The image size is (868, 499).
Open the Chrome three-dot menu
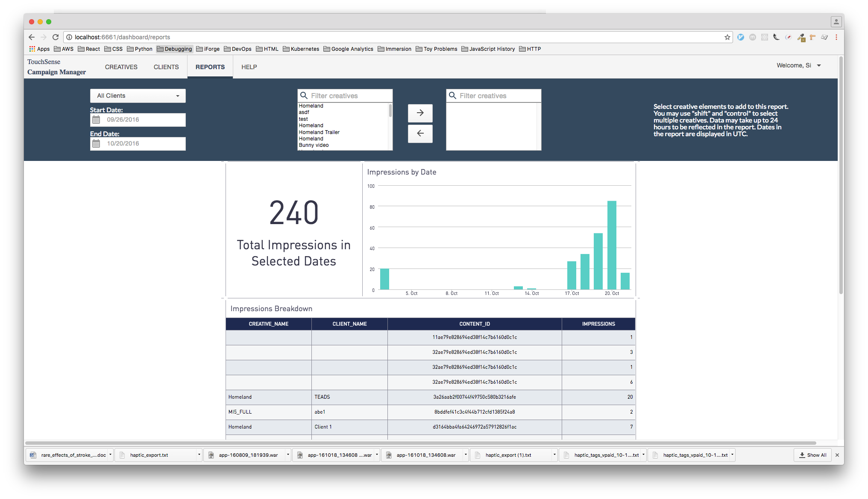pos(836,37)
